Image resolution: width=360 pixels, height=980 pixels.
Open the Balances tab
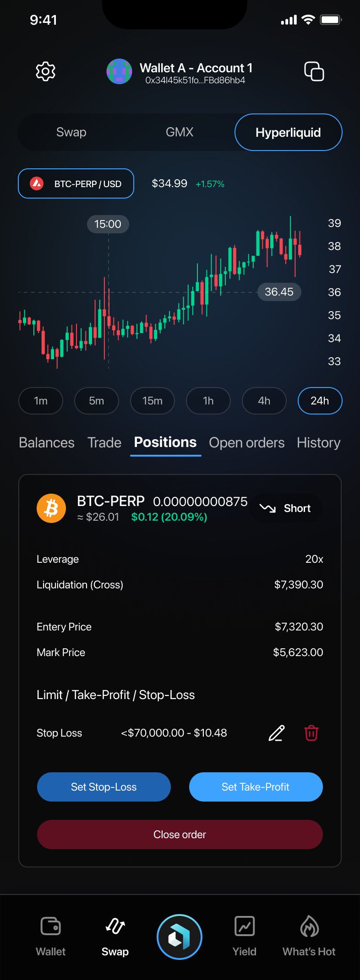click(47, 443)
